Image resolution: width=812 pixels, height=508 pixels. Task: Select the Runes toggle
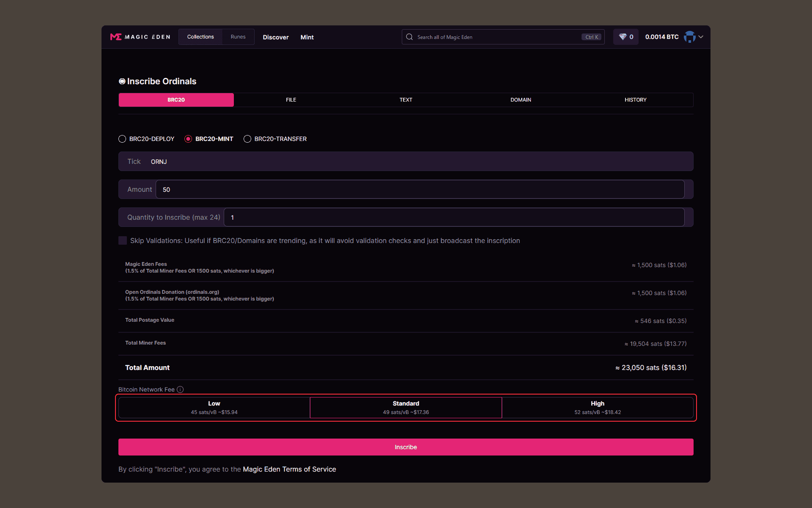click(238, 37)
